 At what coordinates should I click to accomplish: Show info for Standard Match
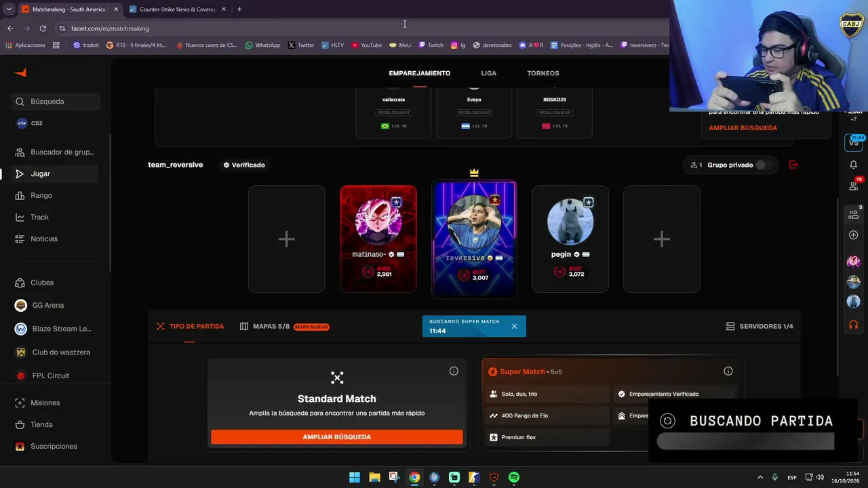pyautogui.click(x=454, y=371)
